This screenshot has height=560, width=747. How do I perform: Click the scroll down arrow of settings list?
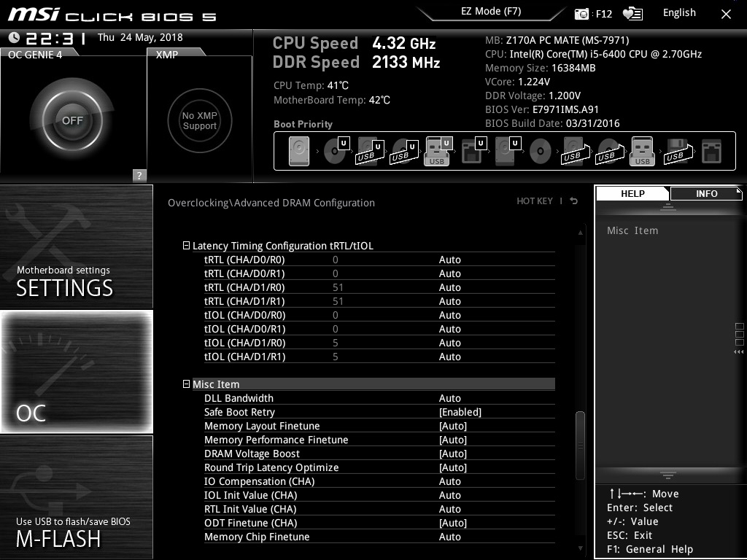click(580, 548)
